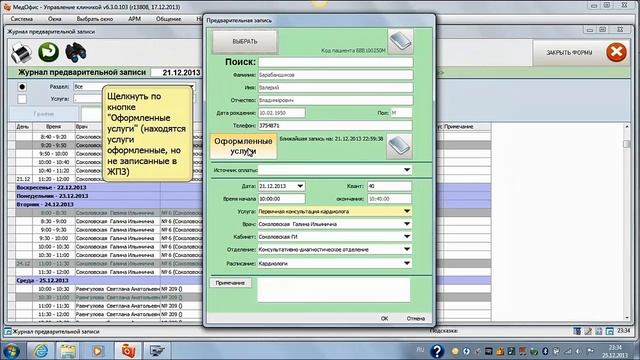Refresh the journal with the green arrow icon
Screen dimensions: 640x360
tap(49, 52)
